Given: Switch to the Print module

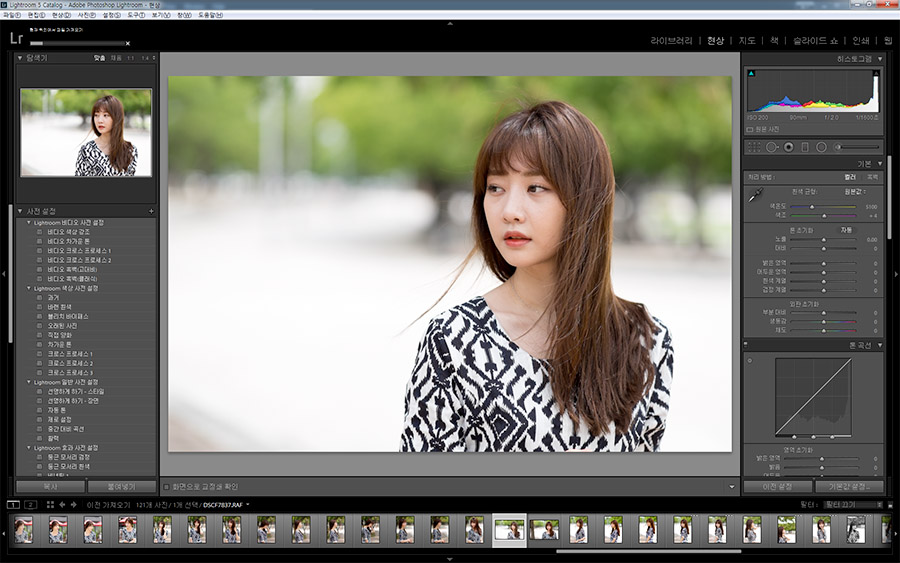Looking at the screenshot, I should [860, 41].
